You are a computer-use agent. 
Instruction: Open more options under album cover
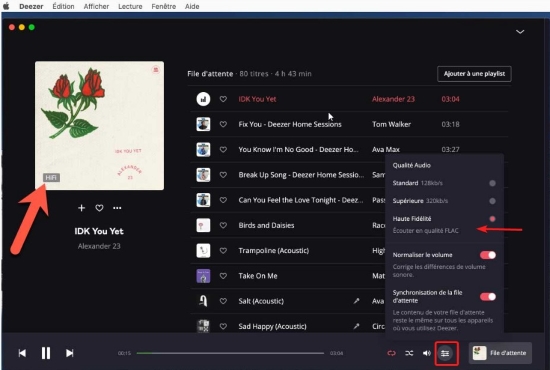pyautogui.click(x=117, y=208)
